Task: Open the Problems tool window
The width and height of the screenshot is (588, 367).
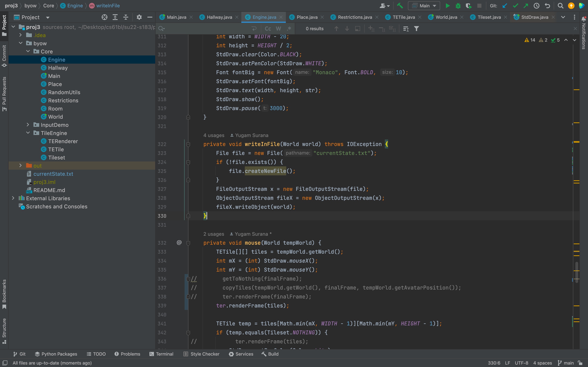Action: coord(127,354)
